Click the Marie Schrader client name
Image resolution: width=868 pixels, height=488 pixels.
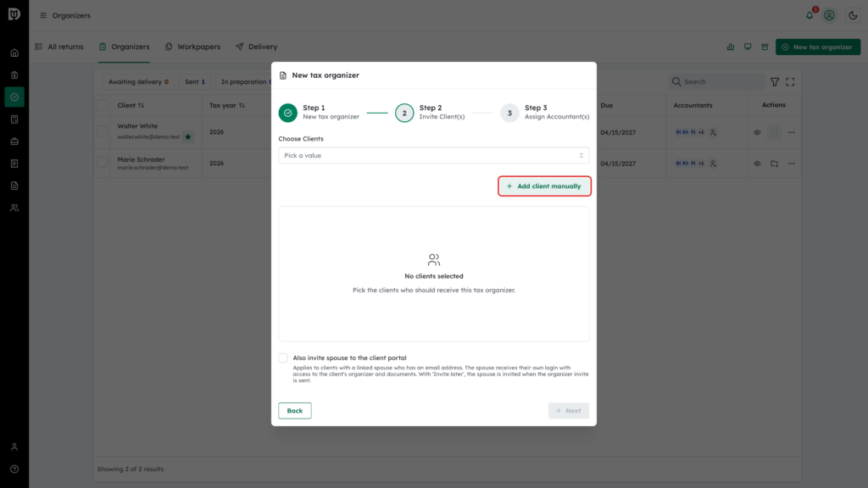[141, 159]
